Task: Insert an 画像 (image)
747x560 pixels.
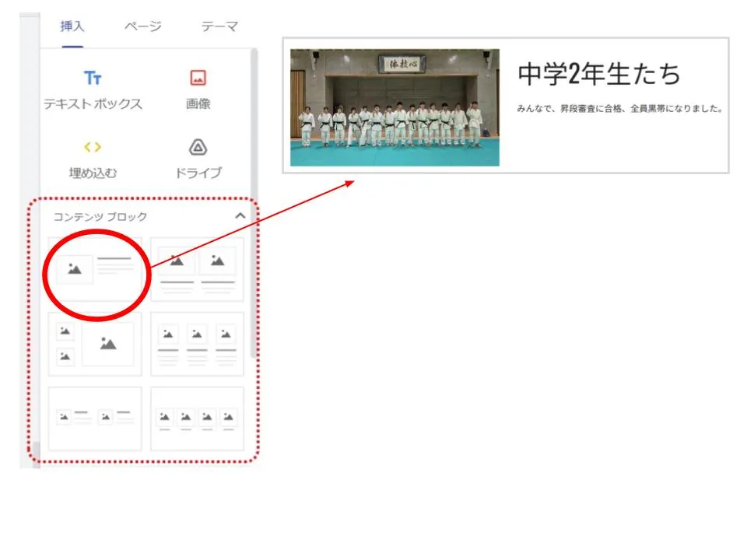Action: pos(198,90)
